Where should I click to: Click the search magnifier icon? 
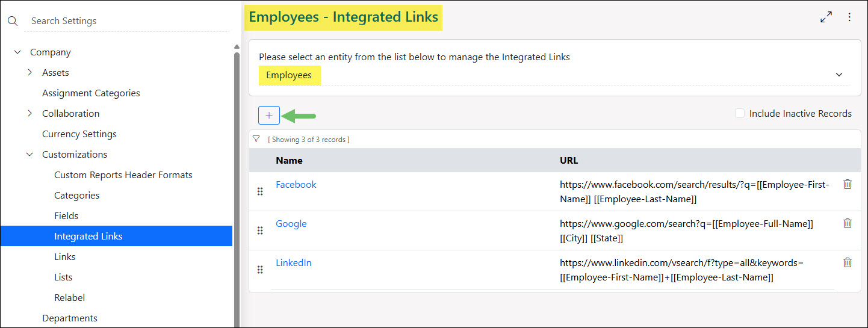[13, 21]
